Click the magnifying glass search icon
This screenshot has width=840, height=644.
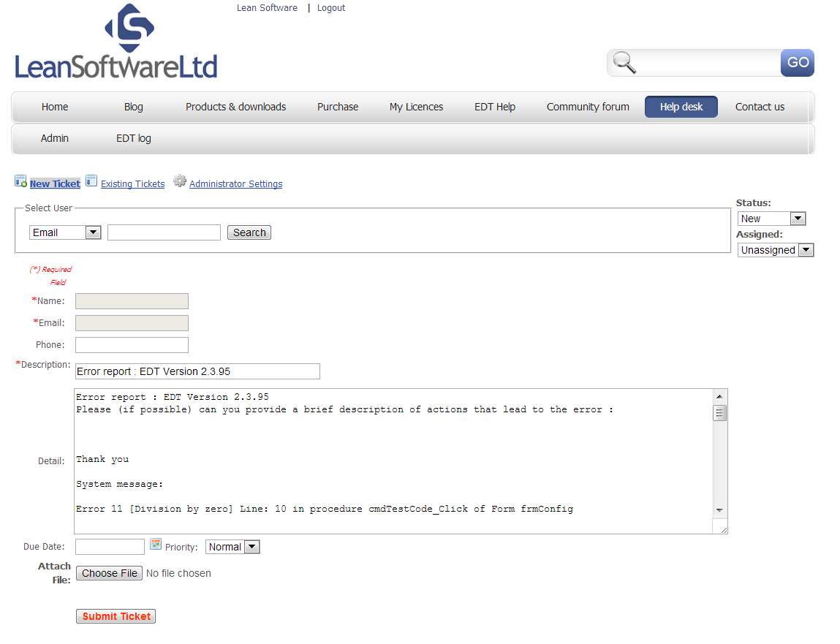[x=624, y=63]
